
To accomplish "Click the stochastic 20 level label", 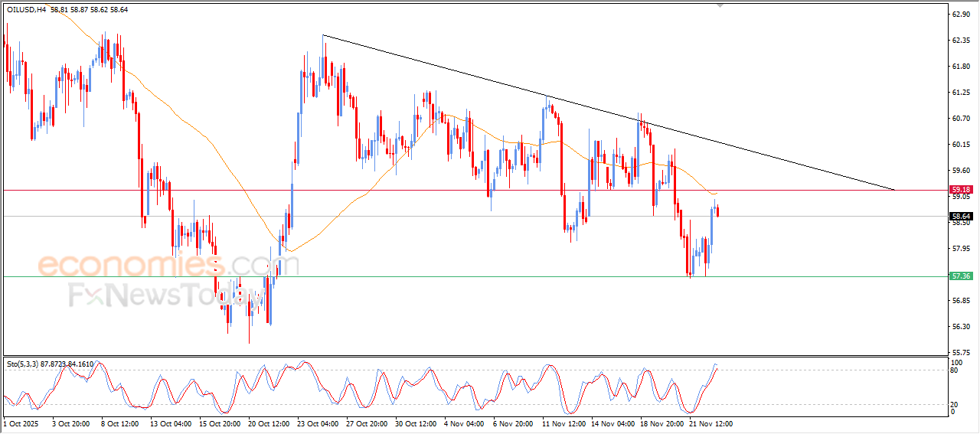I will (x=954, y=404).
